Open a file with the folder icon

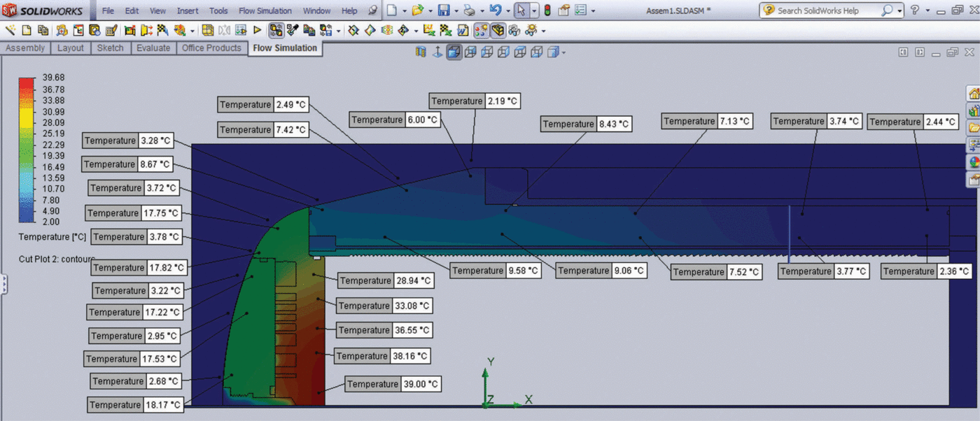[417, 10]
